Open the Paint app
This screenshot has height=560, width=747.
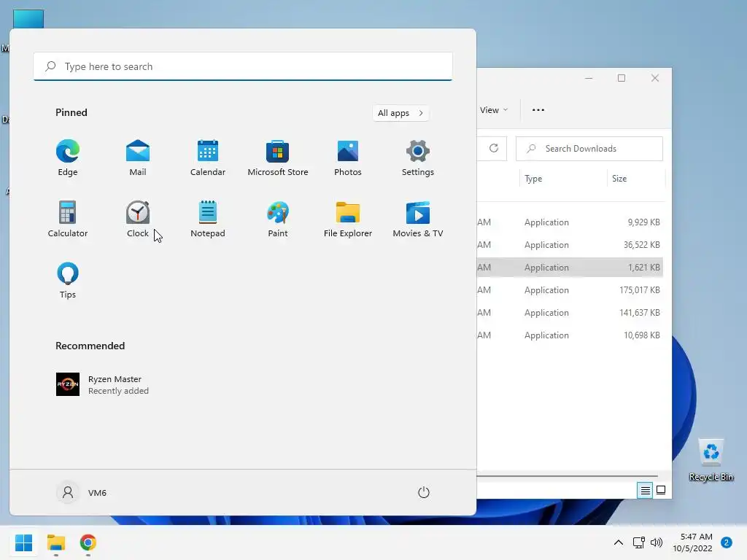278,219
